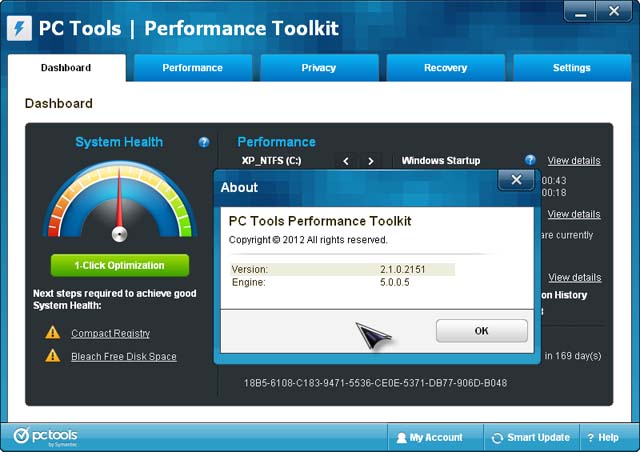Viewport: 640px width, 452px height.
Task: Open the Bleach Free Disk Space link
Action: [124, 356]
